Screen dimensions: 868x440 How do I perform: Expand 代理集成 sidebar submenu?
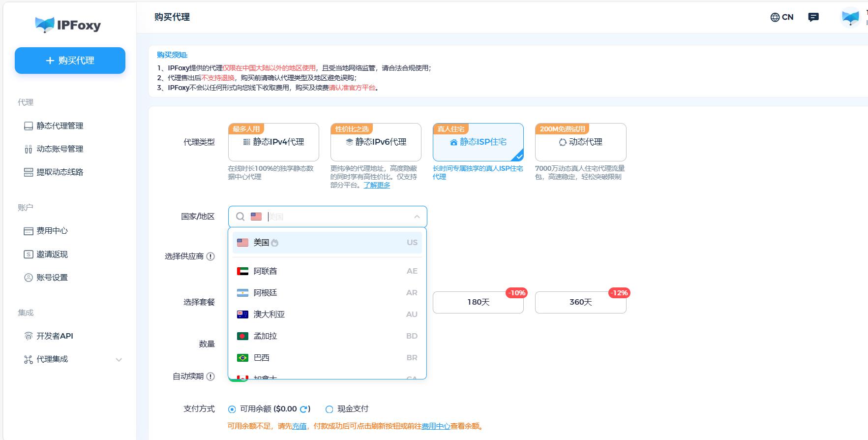(119, 360)
